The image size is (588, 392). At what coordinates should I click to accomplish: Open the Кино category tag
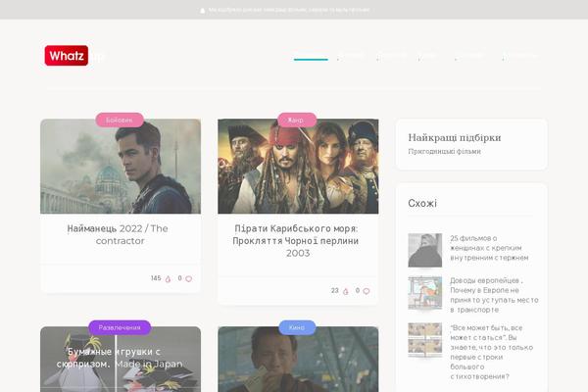coord(297,327)
